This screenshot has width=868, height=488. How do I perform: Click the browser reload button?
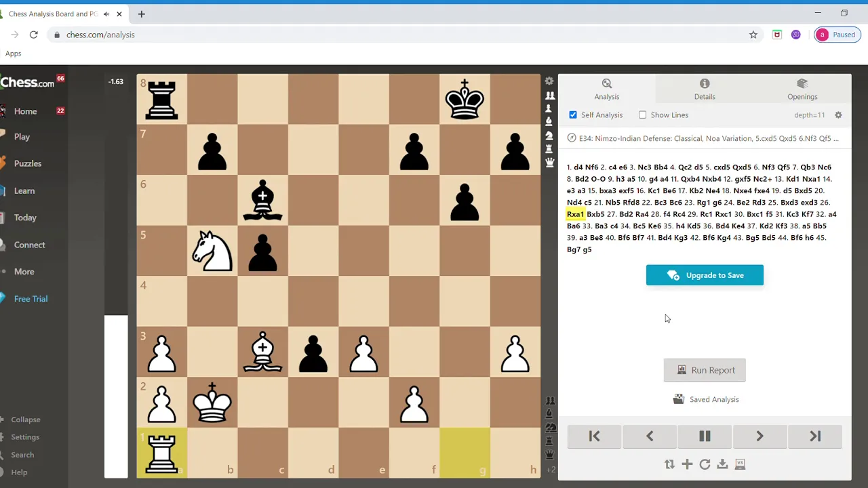click(x=33, y=35)
